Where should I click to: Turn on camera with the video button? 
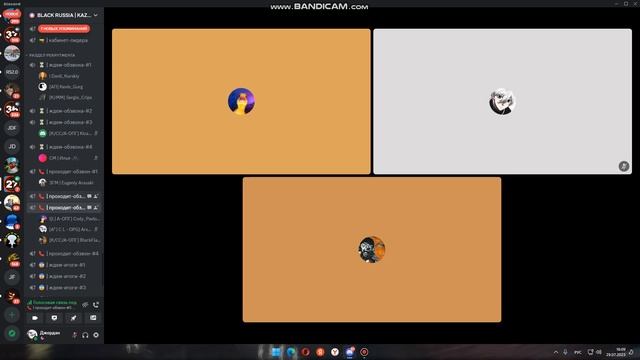(35, 318)
